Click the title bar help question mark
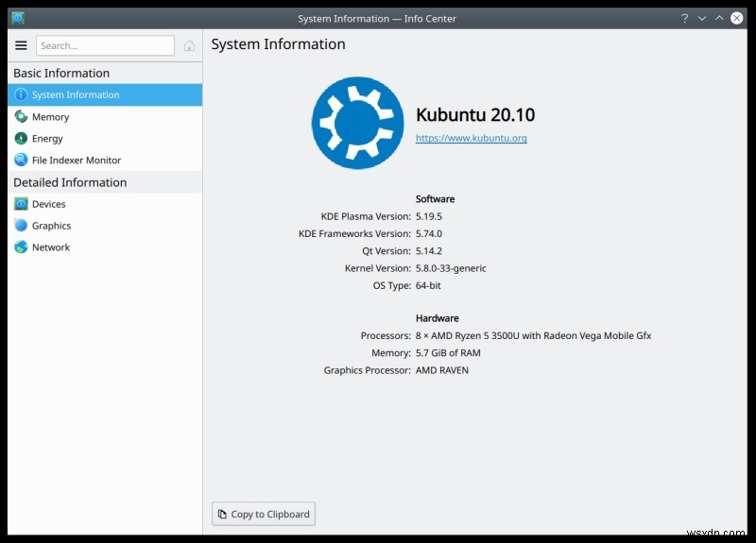The height and width of the screenshot is (543, 756). coord(684,18)
